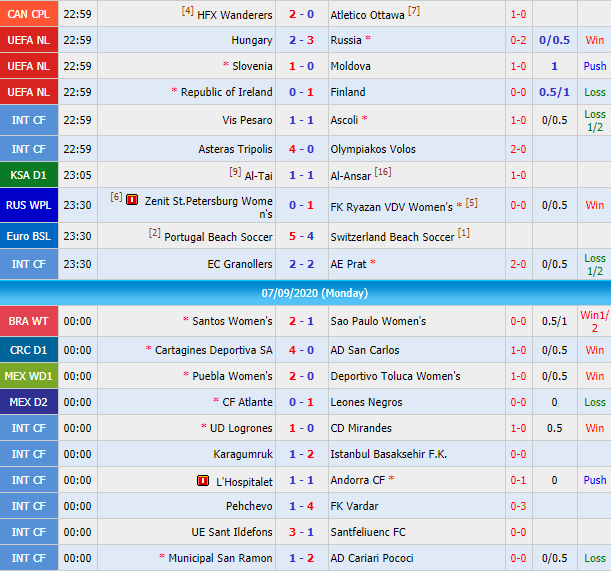Open Leones Negros team link
The width and height of the screenshot is (611, 571).
click(366, 402)
